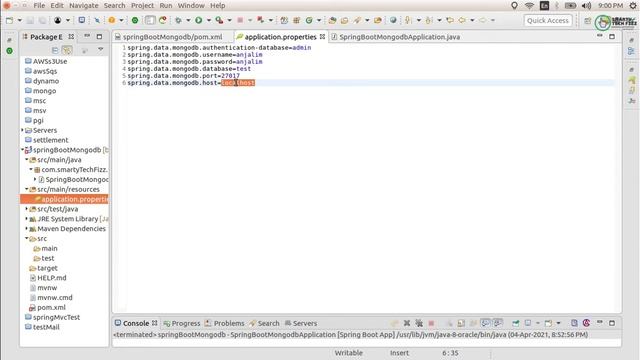This screenshot has height=360, width=640.
Task: Toggle Show Console When Standard Out Changes
Action: click(x=485, y=323)
